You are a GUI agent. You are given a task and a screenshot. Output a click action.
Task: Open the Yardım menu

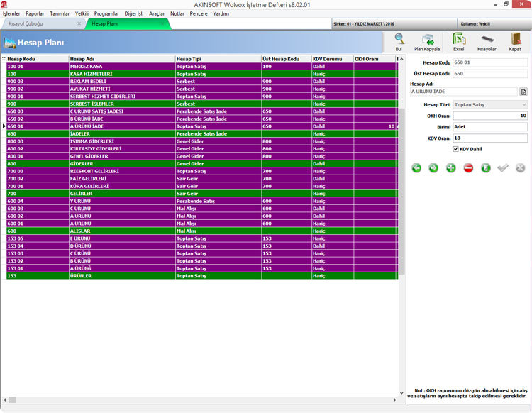click(221, 13)
